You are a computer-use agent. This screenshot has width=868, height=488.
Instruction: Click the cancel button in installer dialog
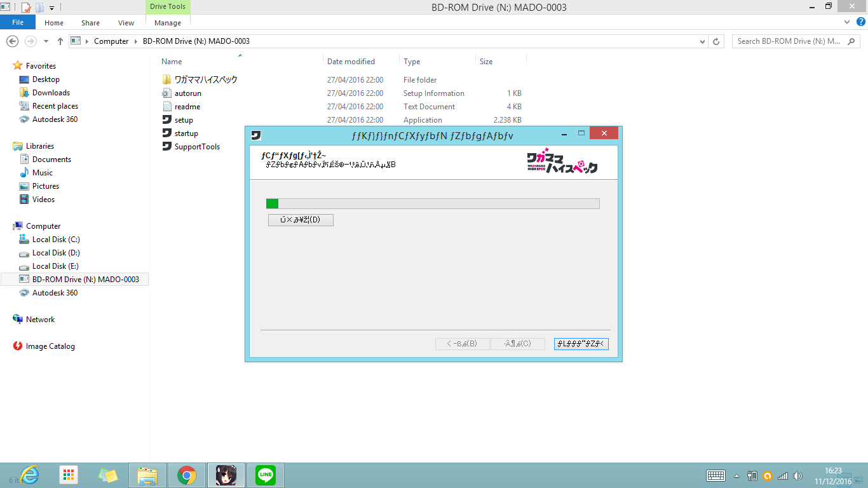[581, 344]
